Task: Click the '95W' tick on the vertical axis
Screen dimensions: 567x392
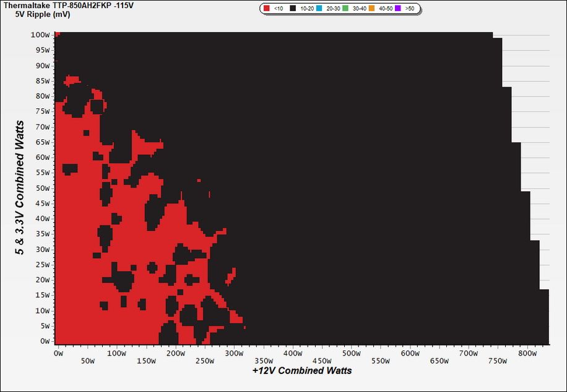Action: (x=42, y=50)
